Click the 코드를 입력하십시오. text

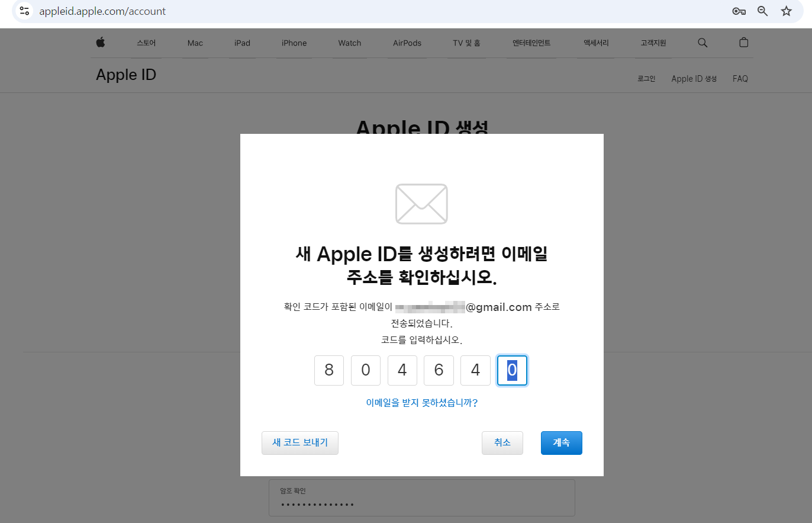click(421, 340)
